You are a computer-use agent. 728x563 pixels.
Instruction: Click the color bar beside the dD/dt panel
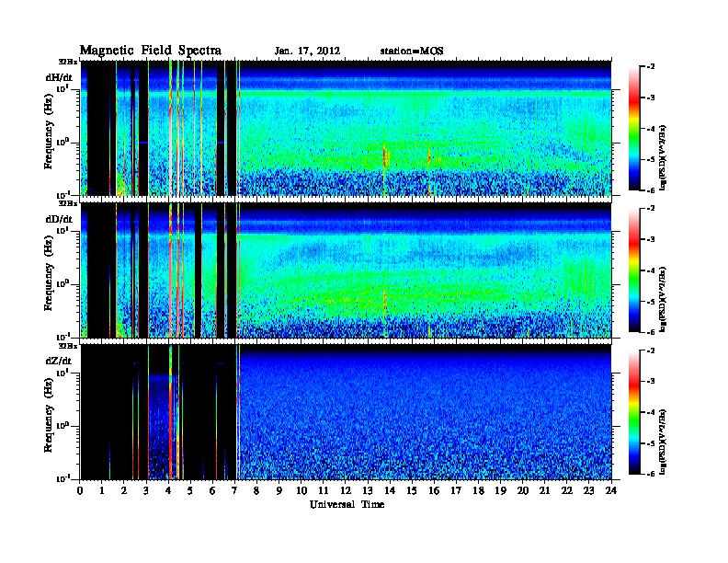(x=633, y=270)
